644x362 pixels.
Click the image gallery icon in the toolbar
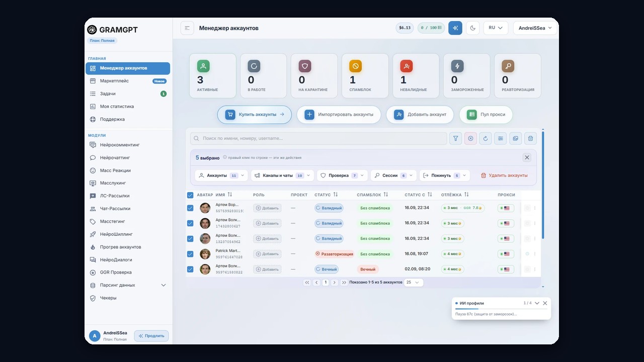click(x=515, y=138)
